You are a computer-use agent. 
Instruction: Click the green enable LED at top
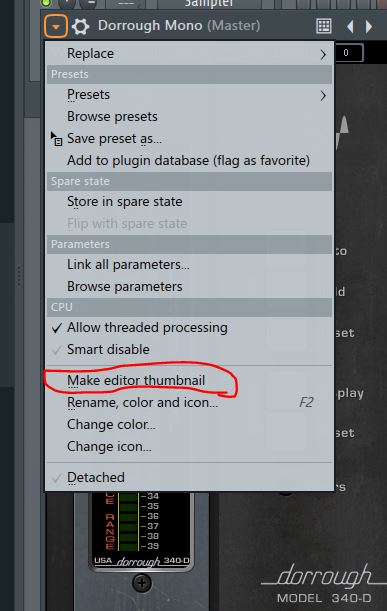[46, 3]
